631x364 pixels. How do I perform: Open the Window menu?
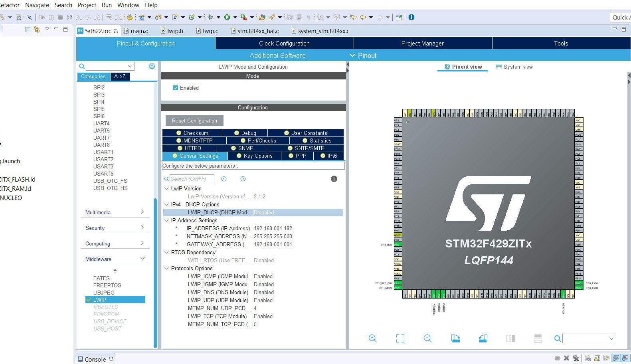tap(128, 5)
